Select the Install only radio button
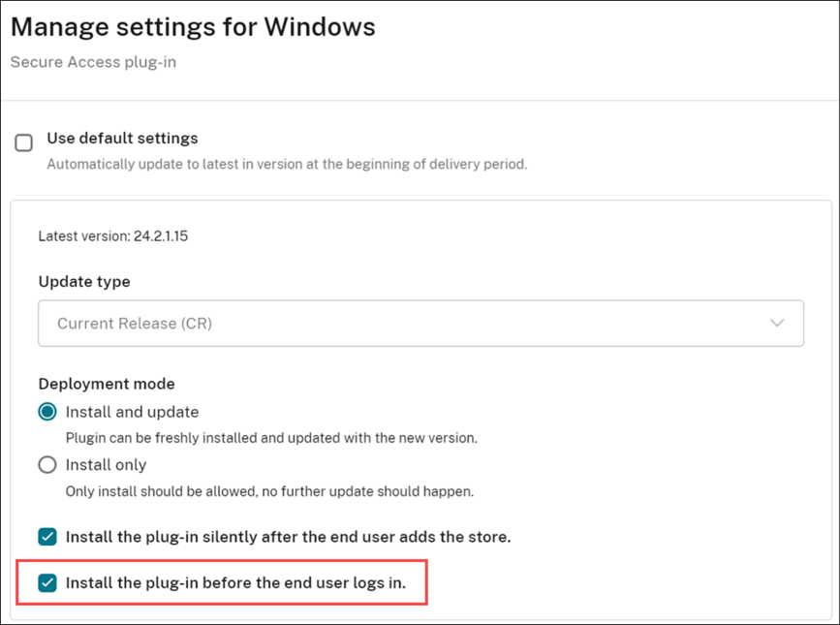This screenshot has height=625, width=840. [47, 464]
